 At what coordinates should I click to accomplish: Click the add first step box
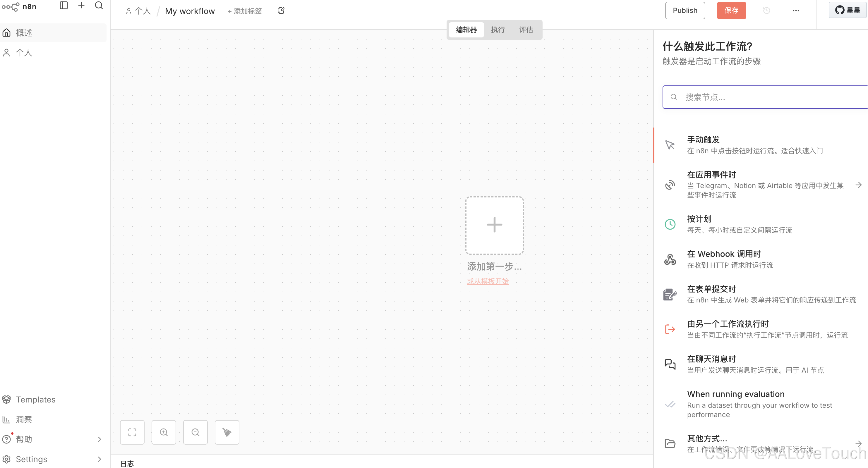point(494,225)
